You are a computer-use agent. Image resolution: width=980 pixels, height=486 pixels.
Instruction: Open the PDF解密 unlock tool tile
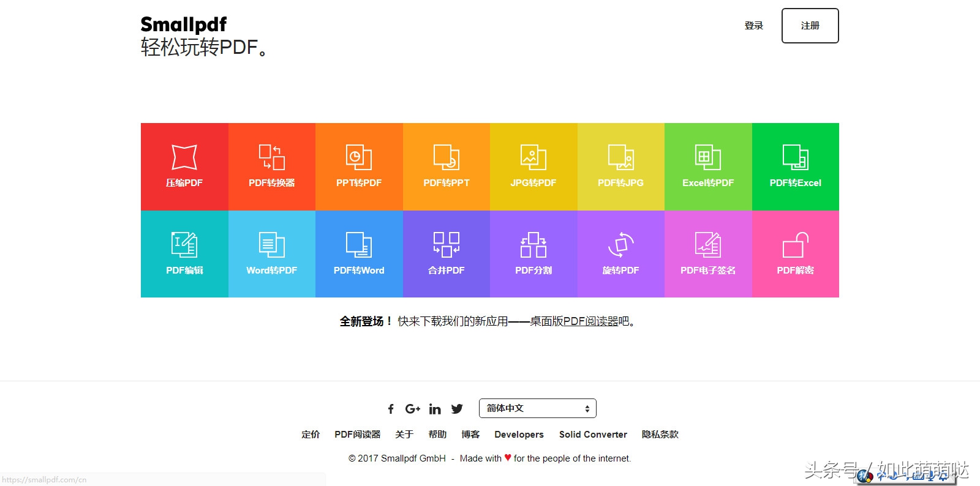796,254
